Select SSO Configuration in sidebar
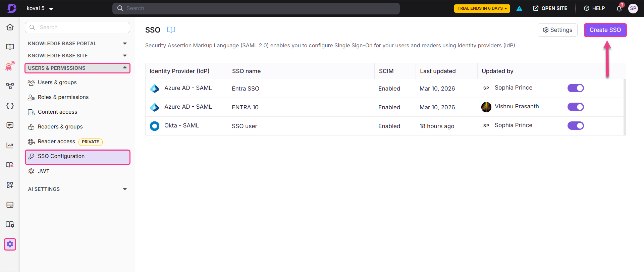The height and width of the screenshot is (272, 644). tap(77, 157)
